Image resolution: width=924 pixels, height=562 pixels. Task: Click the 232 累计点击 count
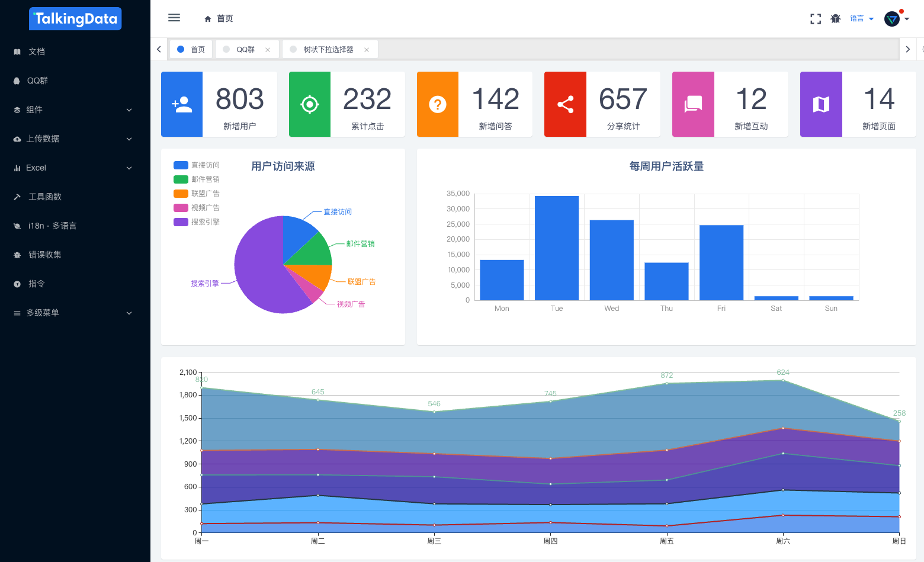[367, 99]
